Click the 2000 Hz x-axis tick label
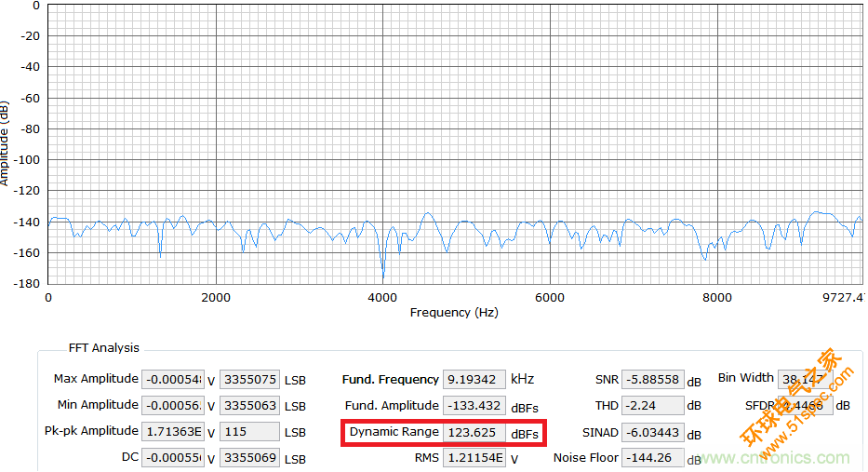The image size is (868, 472). 216,298
